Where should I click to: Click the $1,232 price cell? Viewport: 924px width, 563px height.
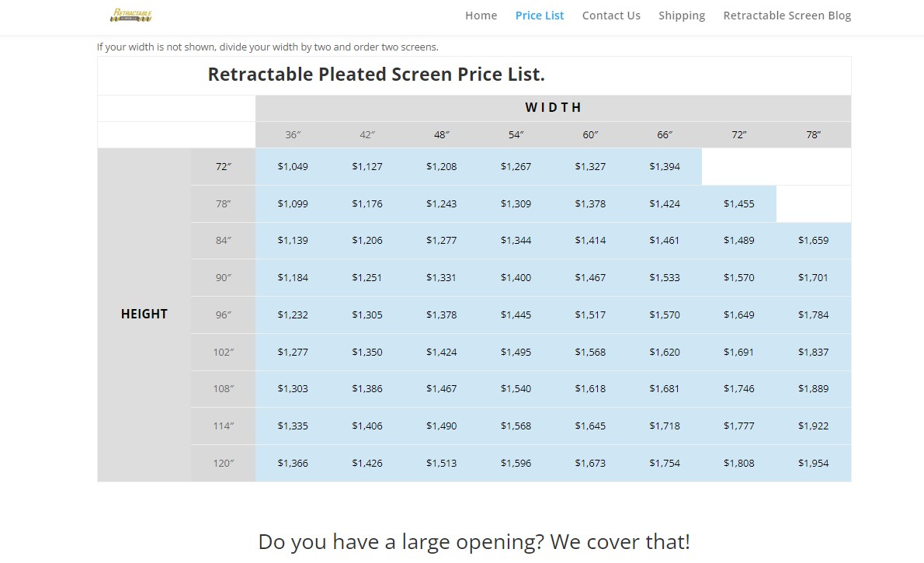coord(293,315)
